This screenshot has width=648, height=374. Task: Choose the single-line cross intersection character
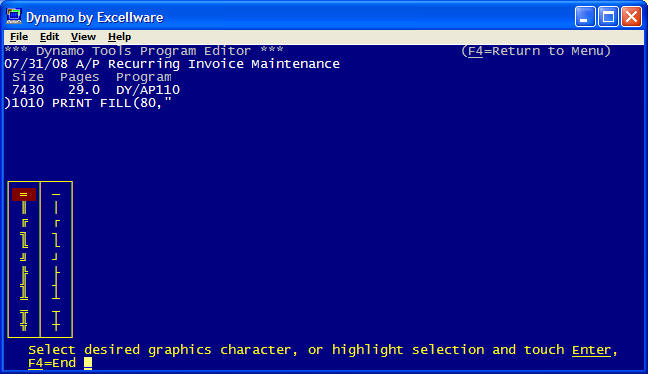point(56,326)
